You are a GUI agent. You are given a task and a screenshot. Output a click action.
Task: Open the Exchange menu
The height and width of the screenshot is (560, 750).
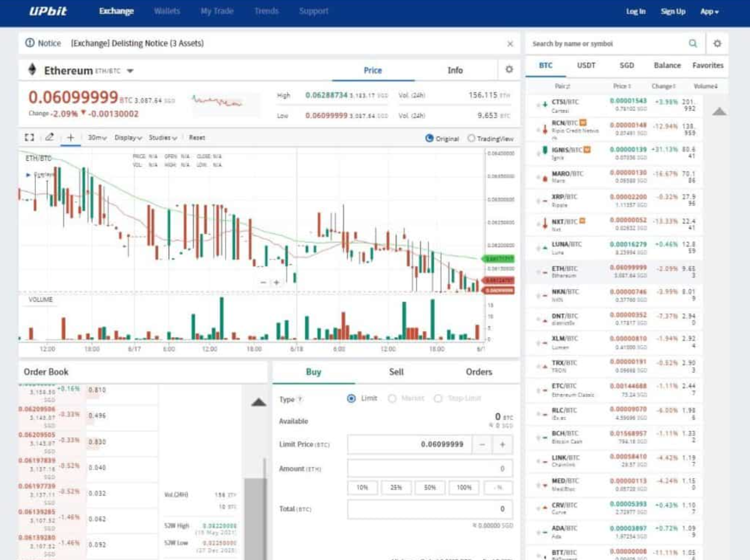click(x=116, y=11)
